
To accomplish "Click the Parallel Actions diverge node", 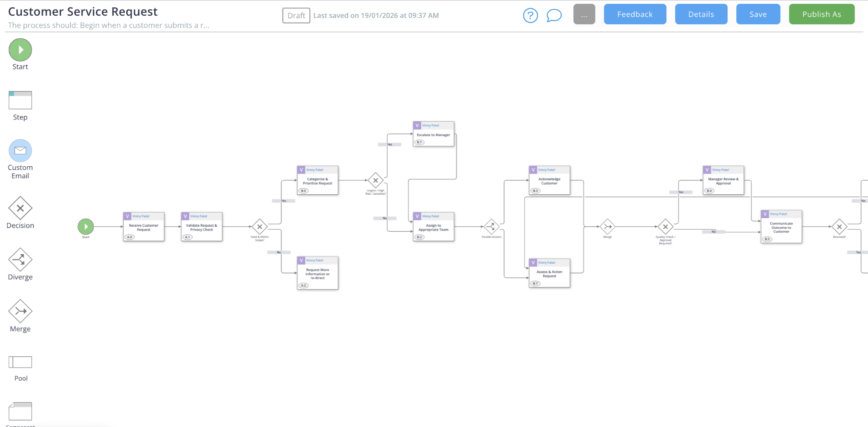I will coord(491,227).
